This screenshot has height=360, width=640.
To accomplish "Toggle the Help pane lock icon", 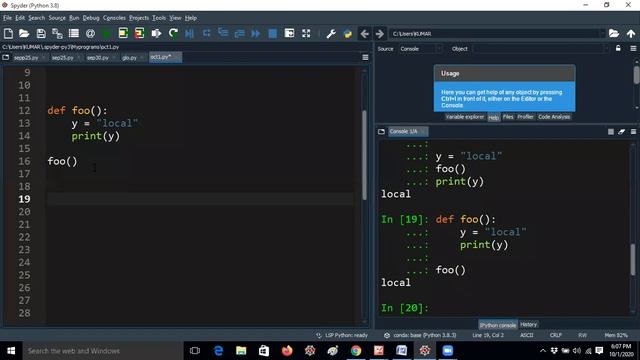I will (x=618, y=49).
